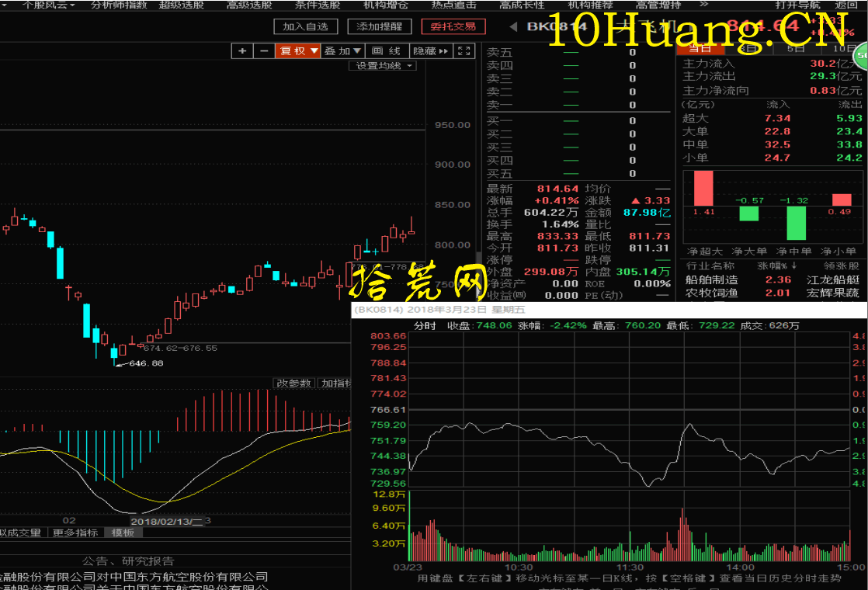Click leading stock 江龙船艇

pos(832,279)
